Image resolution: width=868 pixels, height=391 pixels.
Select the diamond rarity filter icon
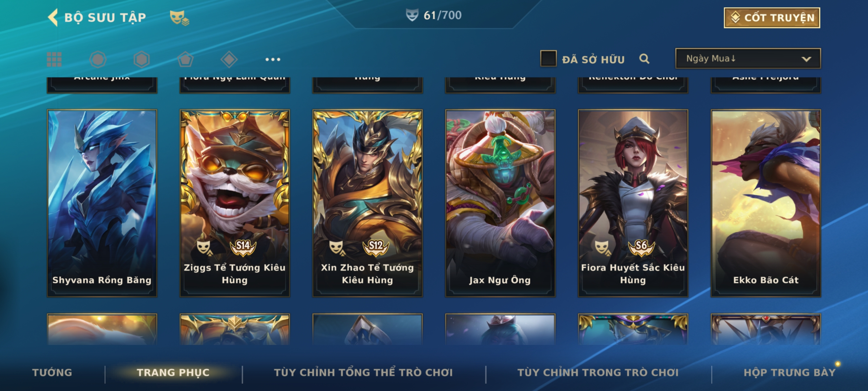tap(229, 59)
